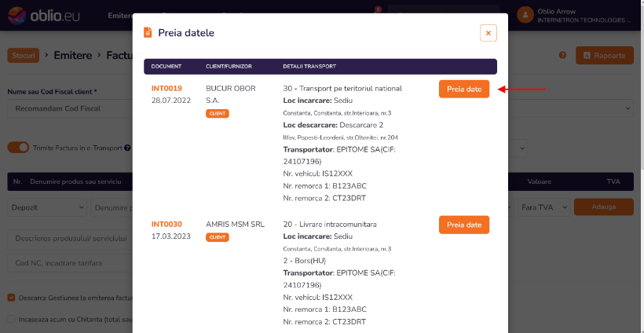Expand the Depozit dropdown

[47, 207]
